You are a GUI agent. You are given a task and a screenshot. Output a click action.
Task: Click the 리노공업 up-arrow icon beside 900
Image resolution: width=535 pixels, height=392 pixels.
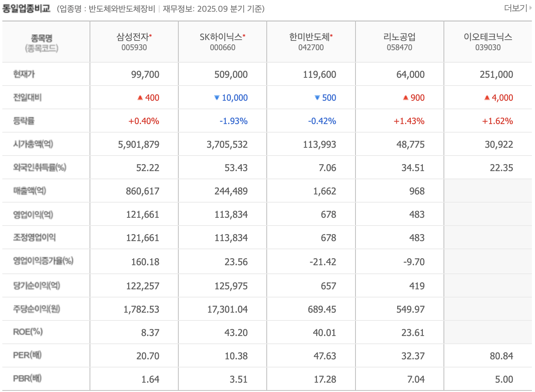coord(406,98)
